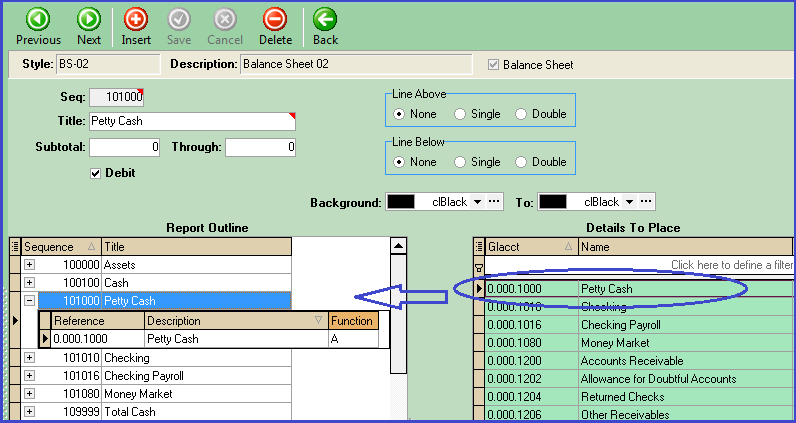796x423 pixels.
Task: Click the Reference sub-grid column header
Action: click(x=98, y=321)
